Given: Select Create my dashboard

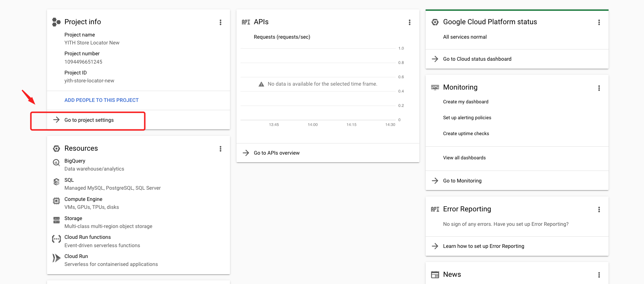Looking at the screenshot, I should 466,102.
